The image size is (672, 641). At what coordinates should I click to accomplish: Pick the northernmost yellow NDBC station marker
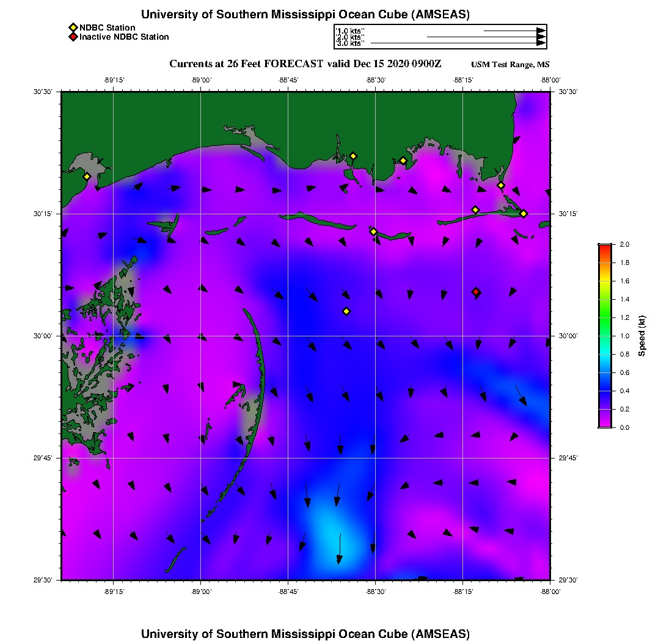point(353,156)
